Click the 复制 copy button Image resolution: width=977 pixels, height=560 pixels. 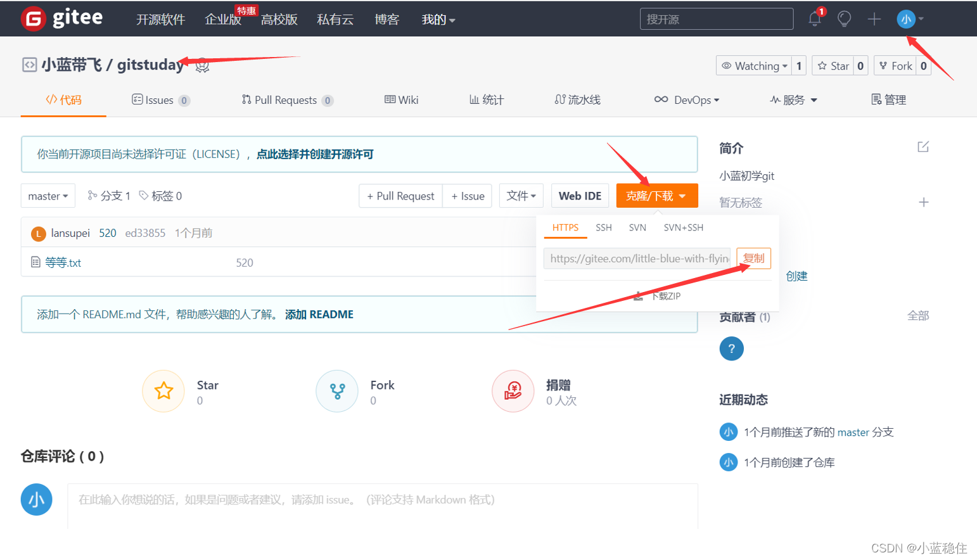[753, 258]
